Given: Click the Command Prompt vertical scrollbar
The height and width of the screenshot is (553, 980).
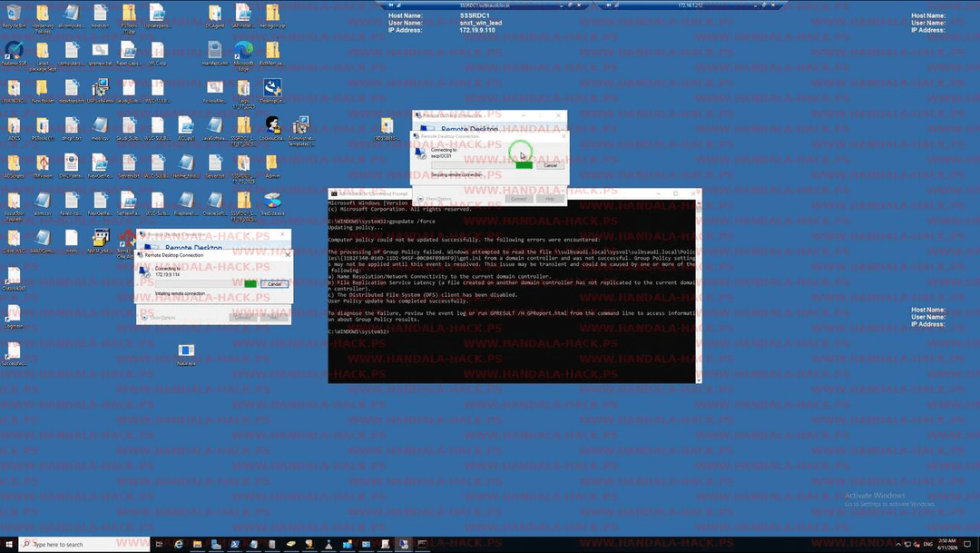Looking at the screenshot, I should click(698, 291).
